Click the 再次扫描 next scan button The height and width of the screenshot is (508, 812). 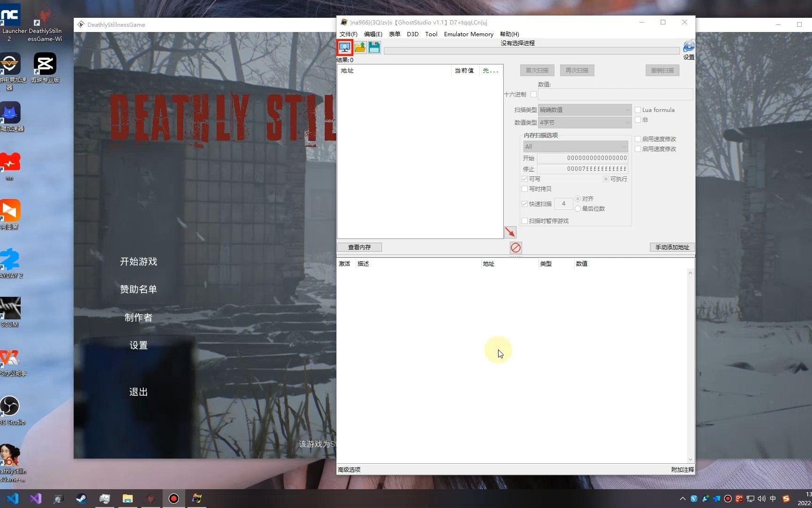click(x=577, y=70)
